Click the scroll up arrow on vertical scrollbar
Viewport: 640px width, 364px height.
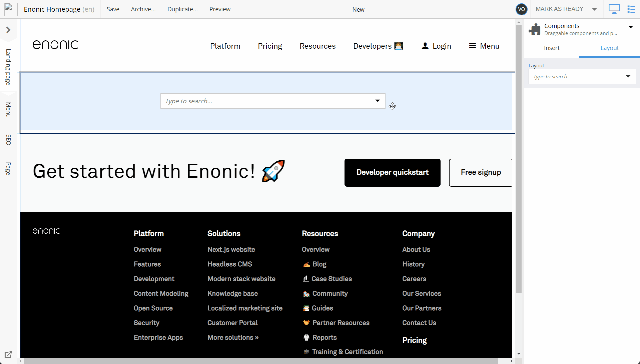[x=518, y=22]
